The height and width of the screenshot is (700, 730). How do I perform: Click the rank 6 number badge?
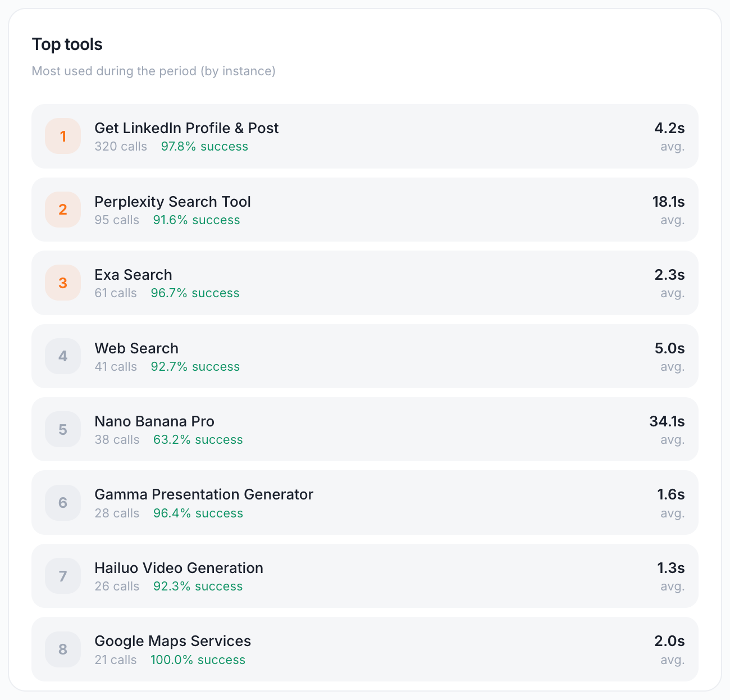tap(63, 503)
